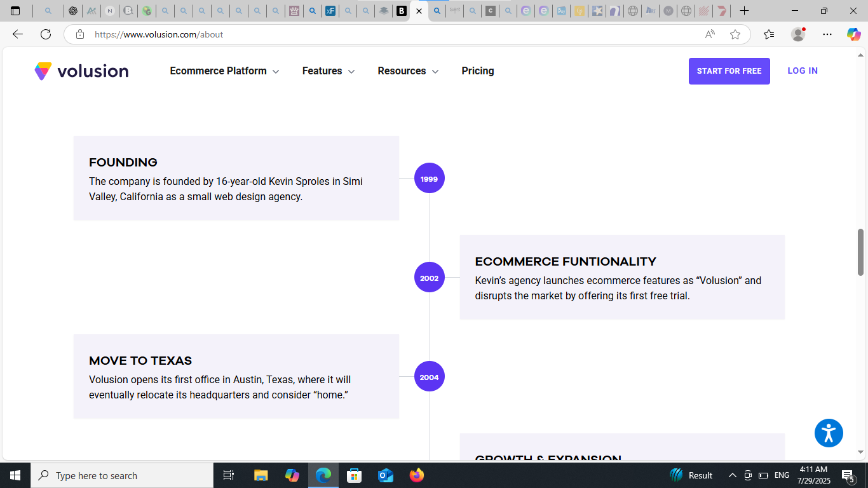
Task: Click the taskbar search box
Action: [122, 475]
